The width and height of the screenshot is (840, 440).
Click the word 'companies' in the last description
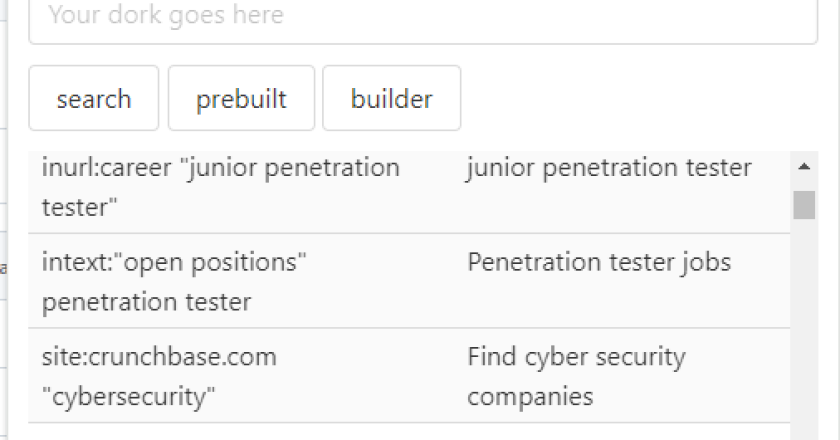530,396
